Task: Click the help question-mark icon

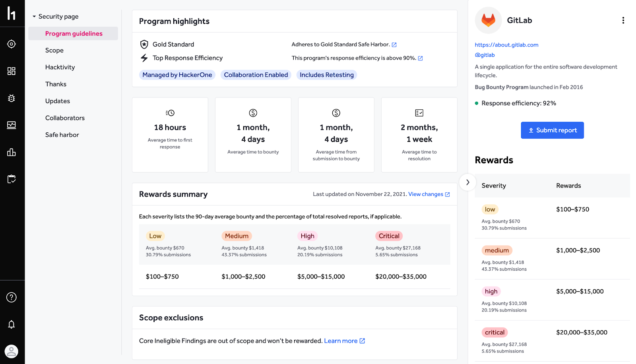Action: (12, 297)
